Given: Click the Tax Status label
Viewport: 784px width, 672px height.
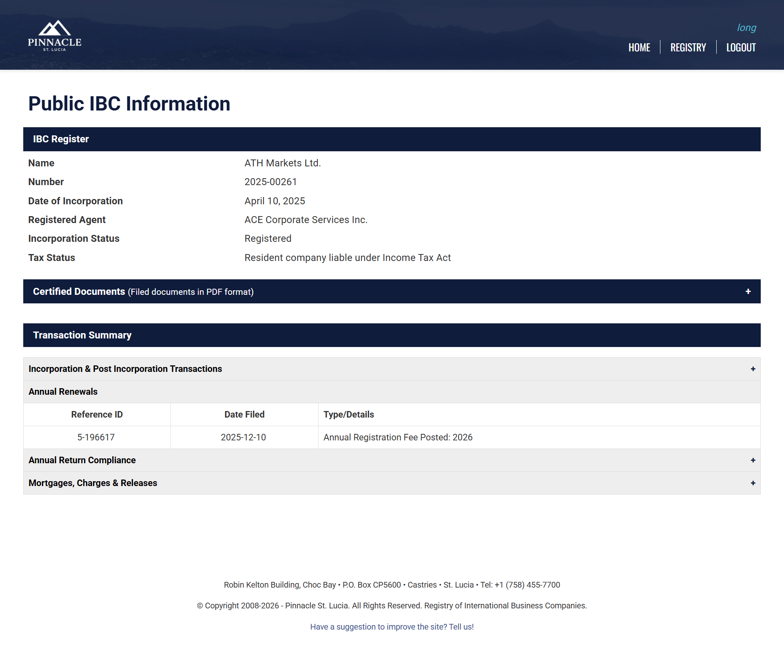Looking at the screenshot, I should pyautogui.click(x=52, y=258).
